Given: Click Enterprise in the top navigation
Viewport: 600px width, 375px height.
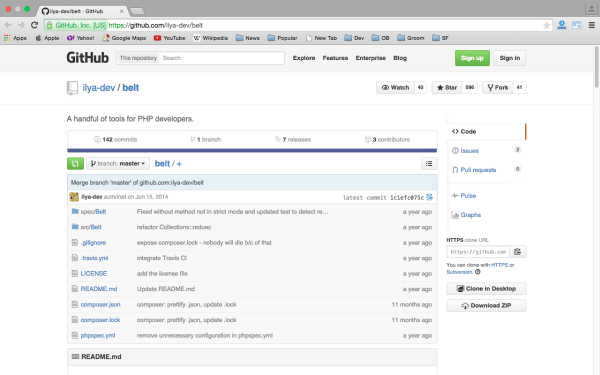Looking at the screenshot, I should pyautogui.click(x=370, y=58).
